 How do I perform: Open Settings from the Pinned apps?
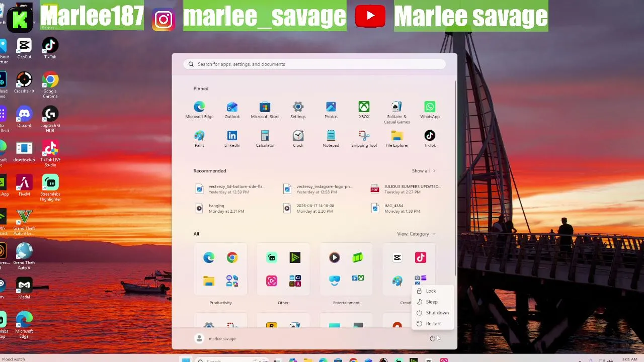pyautogui.click(x=298, y=110)
